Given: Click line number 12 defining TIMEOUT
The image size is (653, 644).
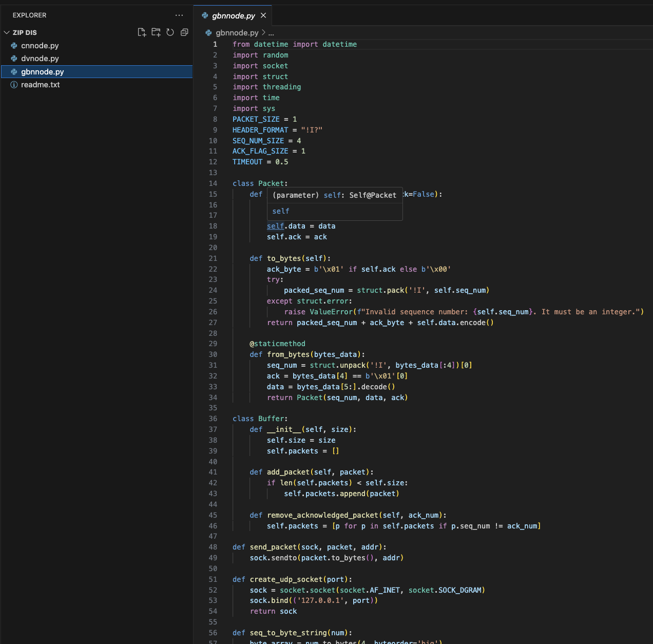Looking at the screenshot, I should 213,161.
